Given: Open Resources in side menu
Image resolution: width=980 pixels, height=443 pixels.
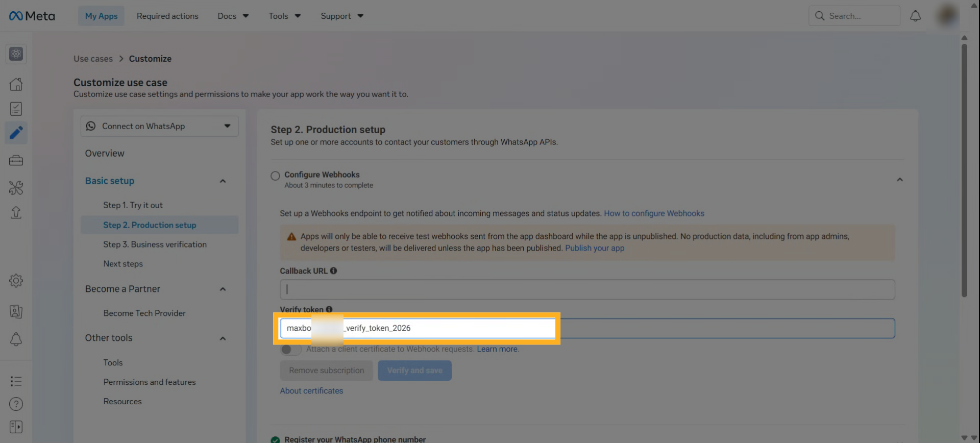Looking at the screenshot, I should tap(122, 402).
